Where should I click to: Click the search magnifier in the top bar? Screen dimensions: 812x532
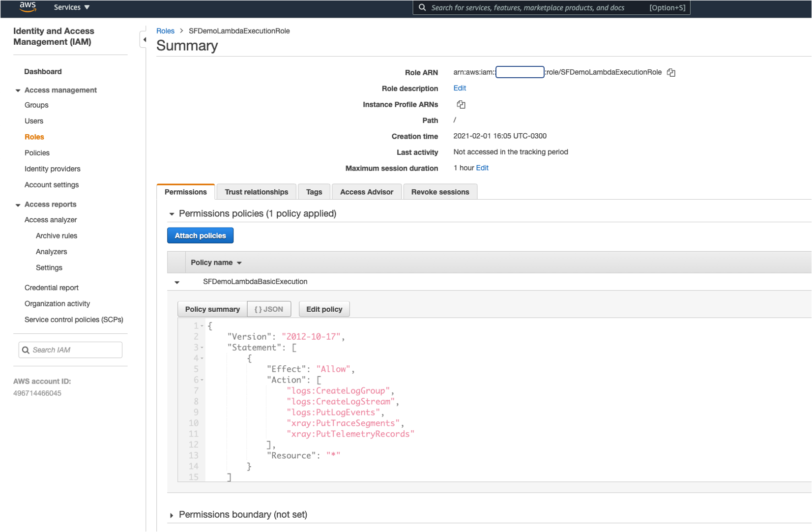pyautogui.click(x=422, y=8)
